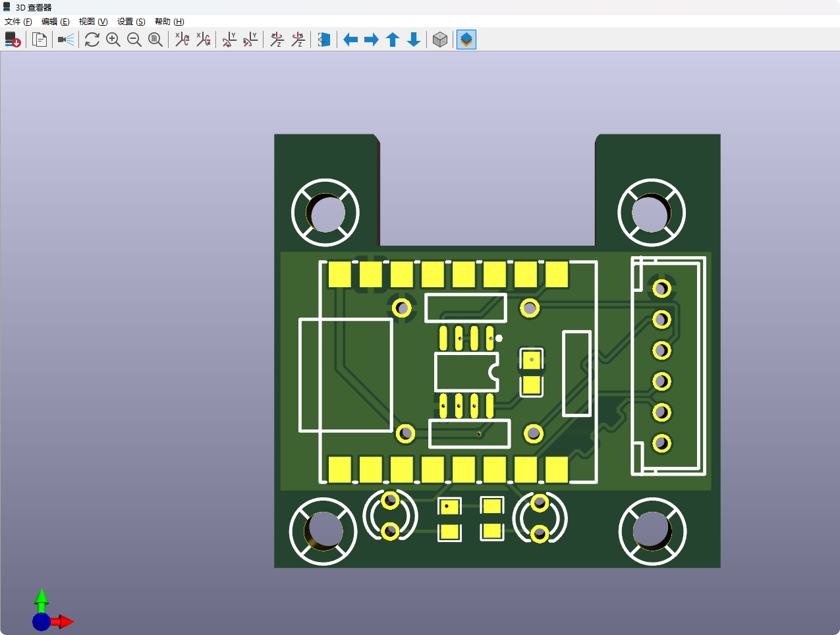Flip the board view
The image size is (840, 635).
(324, 40)
